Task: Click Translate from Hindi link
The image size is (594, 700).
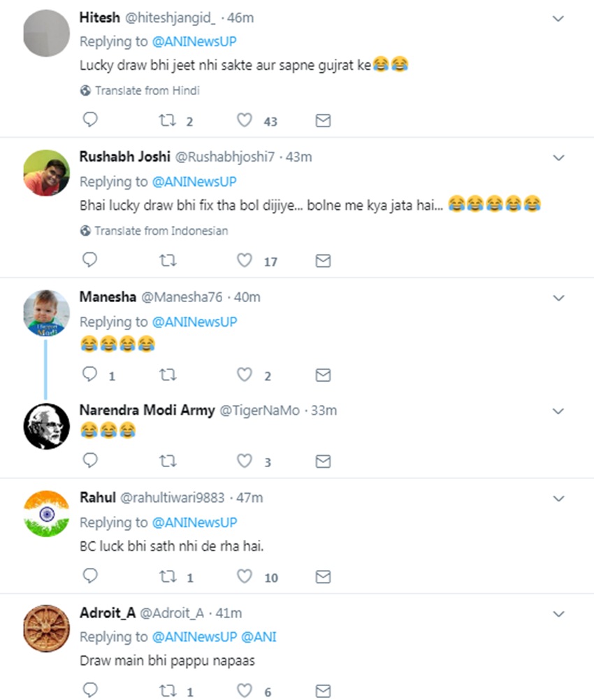Action: 147,90
